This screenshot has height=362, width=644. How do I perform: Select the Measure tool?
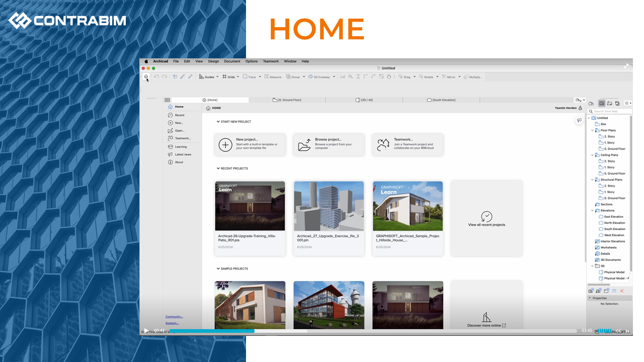[x=273, y=77]
